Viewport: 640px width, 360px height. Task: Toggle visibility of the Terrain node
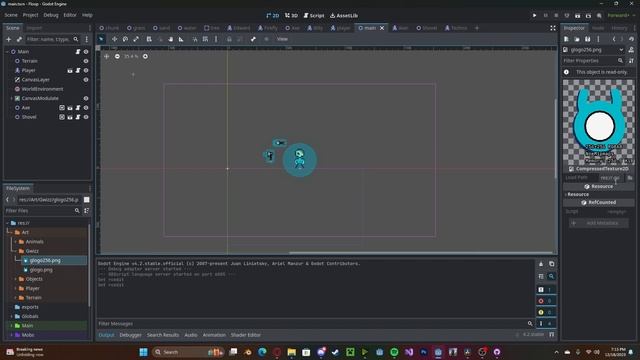[86, 61]
